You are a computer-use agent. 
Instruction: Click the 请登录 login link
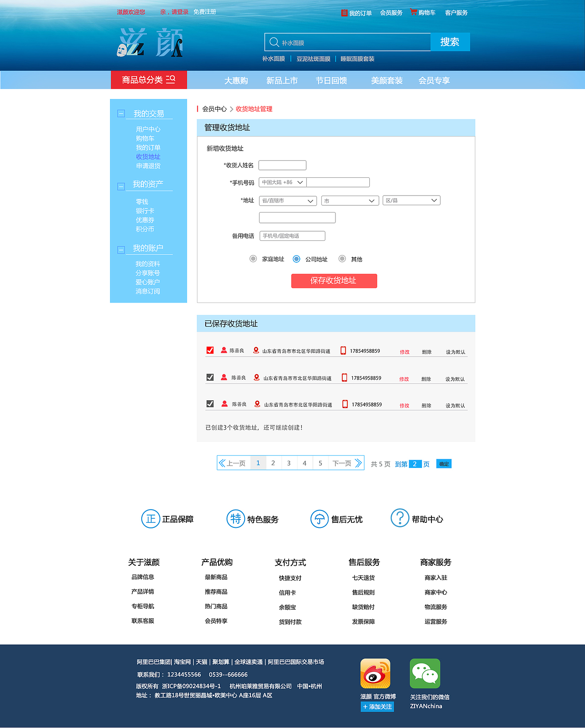tap(180, 12)
